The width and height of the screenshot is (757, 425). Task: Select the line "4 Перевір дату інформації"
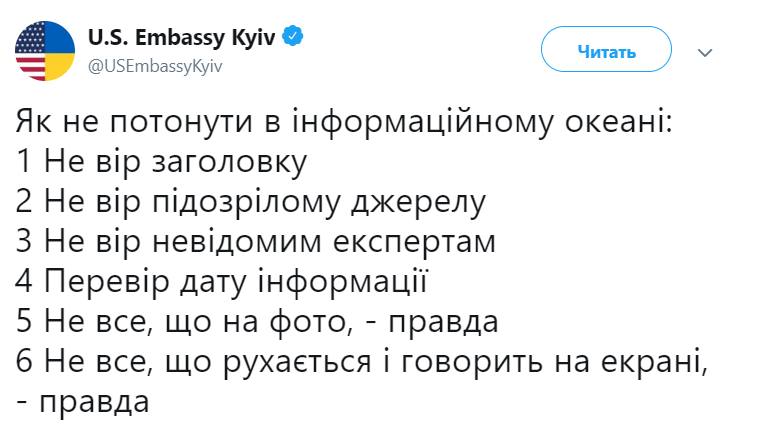pyautogui.click(x=222, y=283)
